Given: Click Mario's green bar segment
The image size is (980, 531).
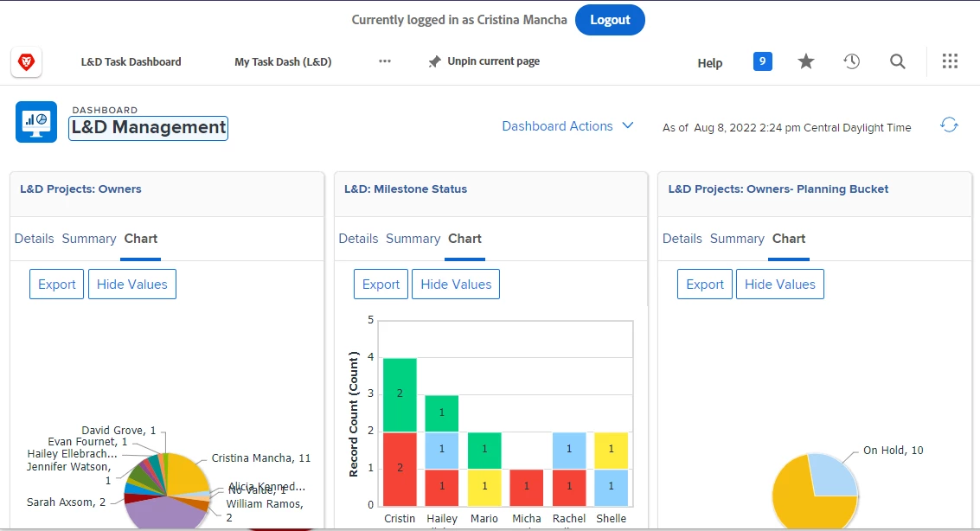Looking at the screenshot, I should [484, 450].
